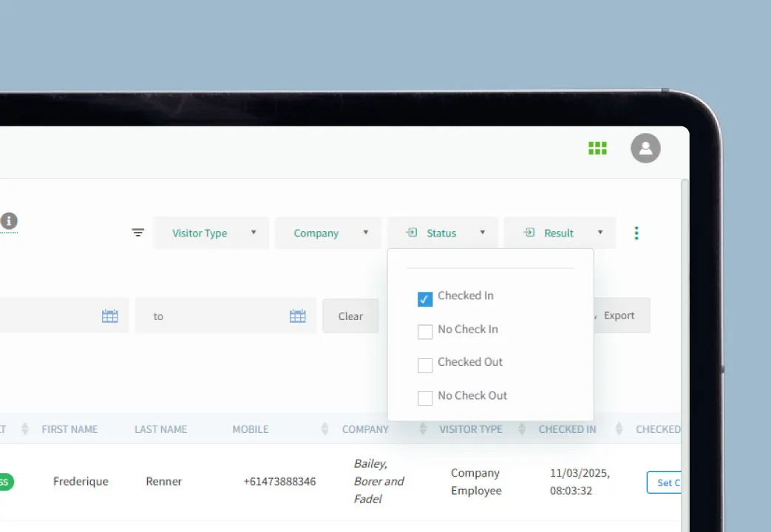Check the Checked Out option
771x532 pixels.
(x=425, y=365)
